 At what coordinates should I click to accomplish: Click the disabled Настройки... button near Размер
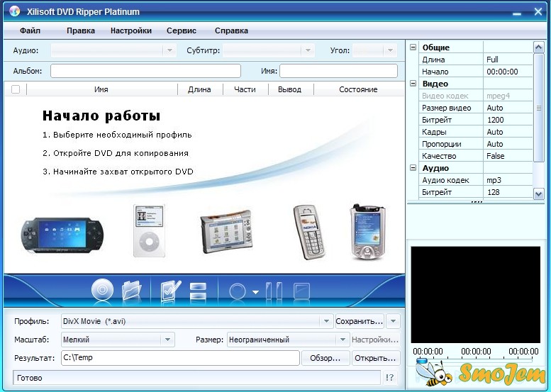(375, 340)
